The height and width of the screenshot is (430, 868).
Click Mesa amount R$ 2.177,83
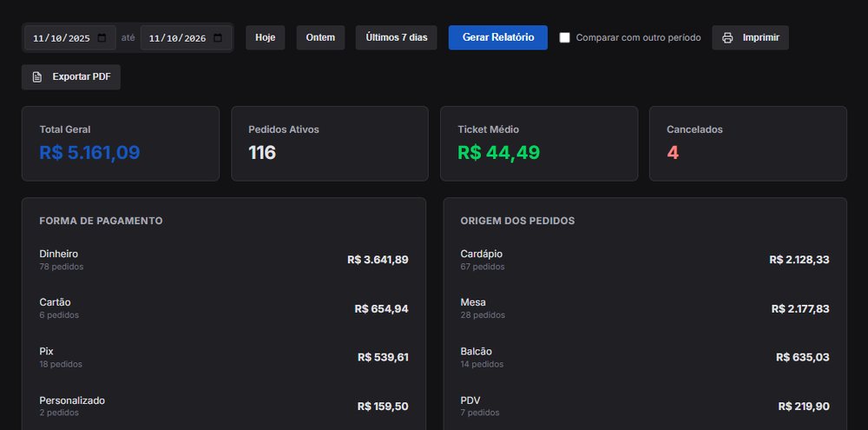tap(800, 308)
